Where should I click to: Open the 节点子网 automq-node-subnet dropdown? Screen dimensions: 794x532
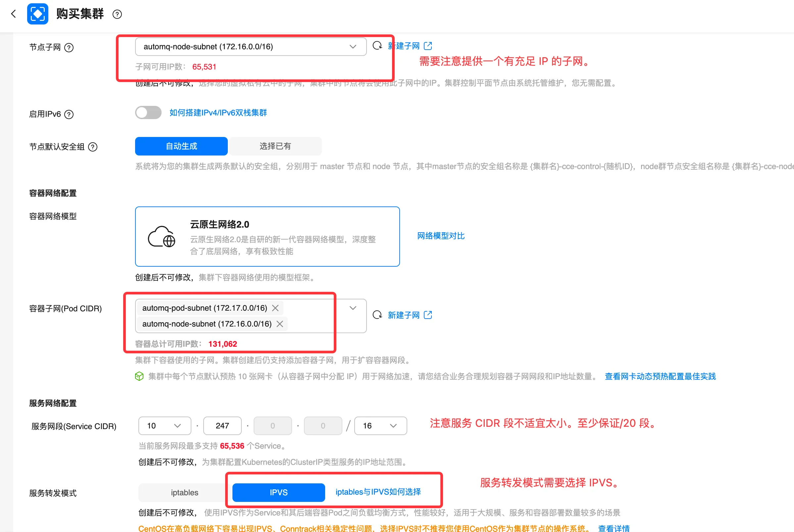click(x=251, y=46)
